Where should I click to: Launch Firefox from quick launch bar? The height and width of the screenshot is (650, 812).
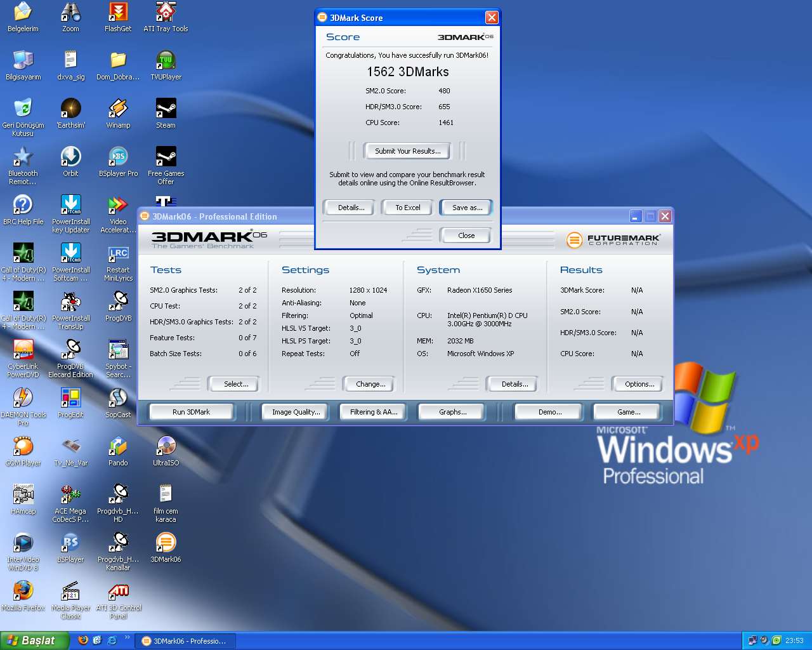pyautogui.click(x=83, y=640)
